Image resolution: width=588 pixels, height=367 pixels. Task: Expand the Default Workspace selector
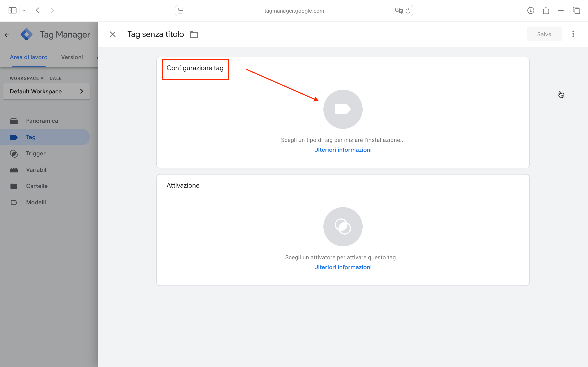point(46,92)
